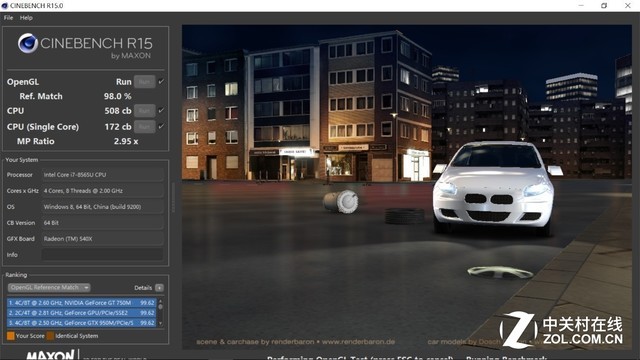Click the Run button for OpenGL

point(144,82)
